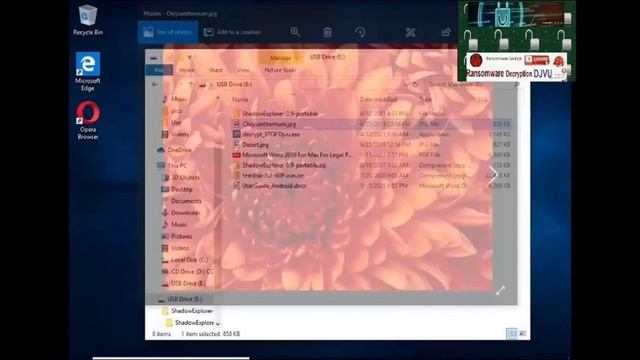Open the Picture Tools ribbon tab
The image size is (640, 360).
click(280, 70)
